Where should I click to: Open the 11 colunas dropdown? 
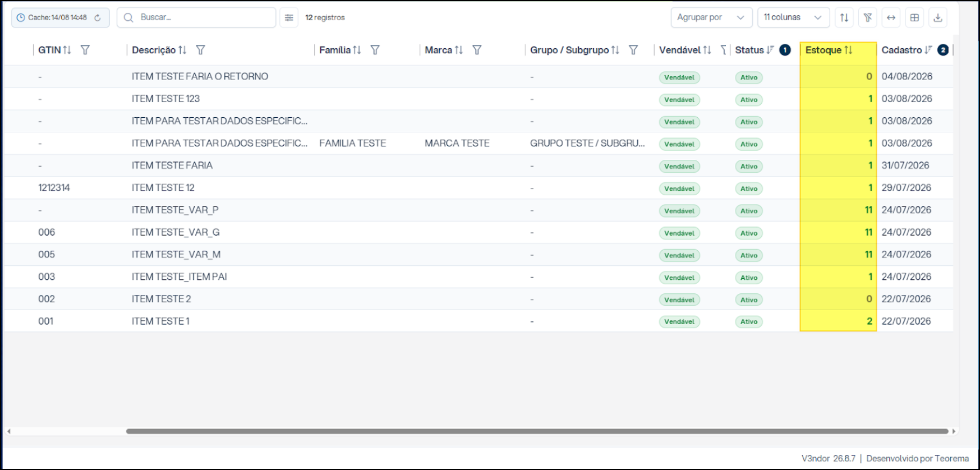(793, 17)
